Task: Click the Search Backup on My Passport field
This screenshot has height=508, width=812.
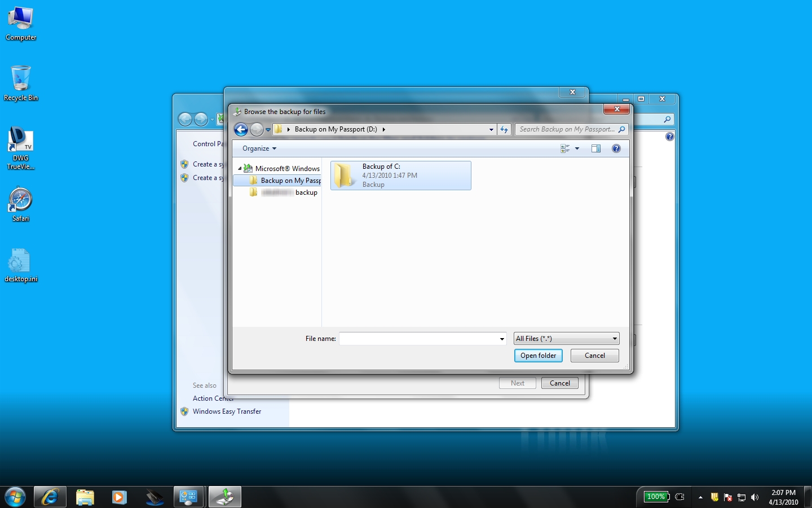Action: (567, 129)
